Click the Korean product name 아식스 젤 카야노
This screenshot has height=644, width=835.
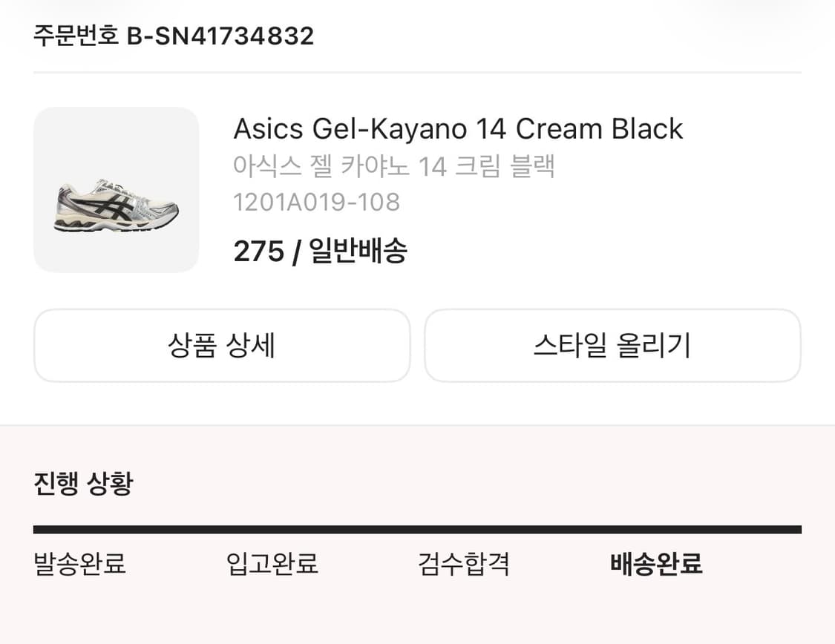point(393,166)
